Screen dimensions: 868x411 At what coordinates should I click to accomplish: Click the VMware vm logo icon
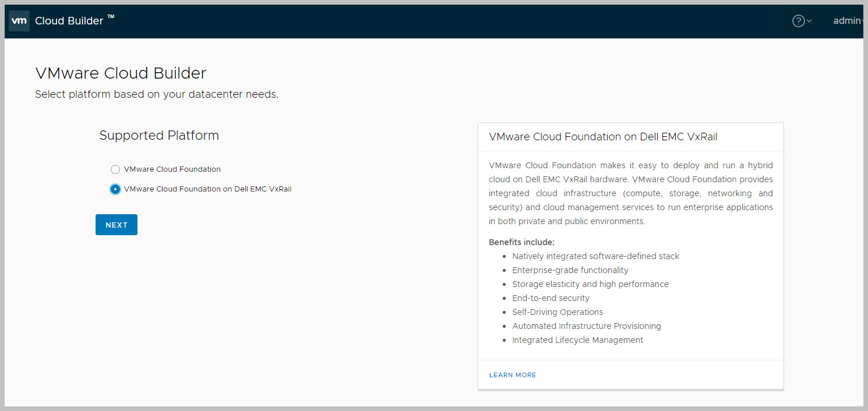[x=19, y=21]
